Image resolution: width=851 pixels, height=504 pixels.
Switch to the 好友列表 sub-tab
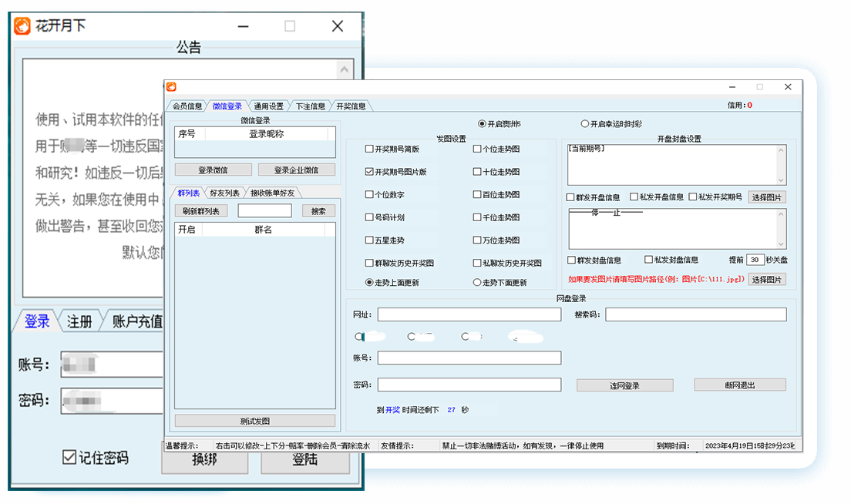224,192
